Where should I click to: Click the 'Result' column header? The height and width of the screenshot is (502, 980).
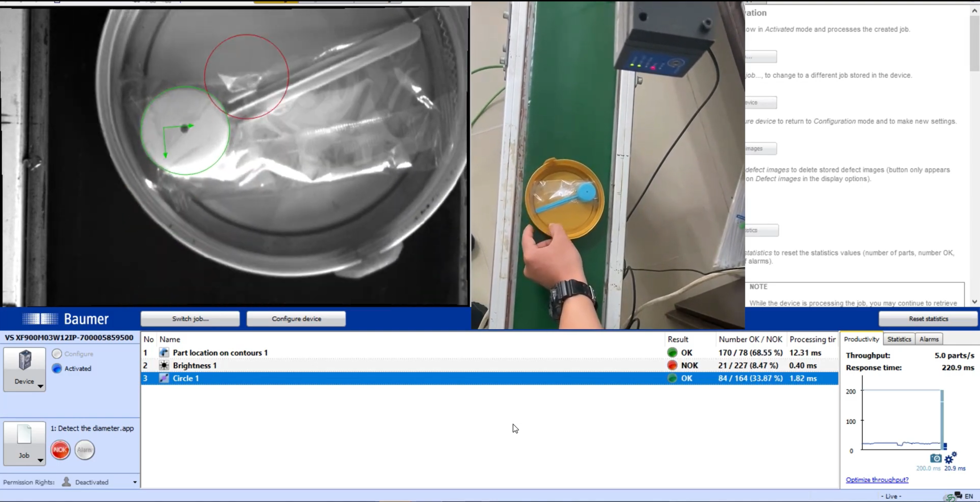tap(678, 339)
